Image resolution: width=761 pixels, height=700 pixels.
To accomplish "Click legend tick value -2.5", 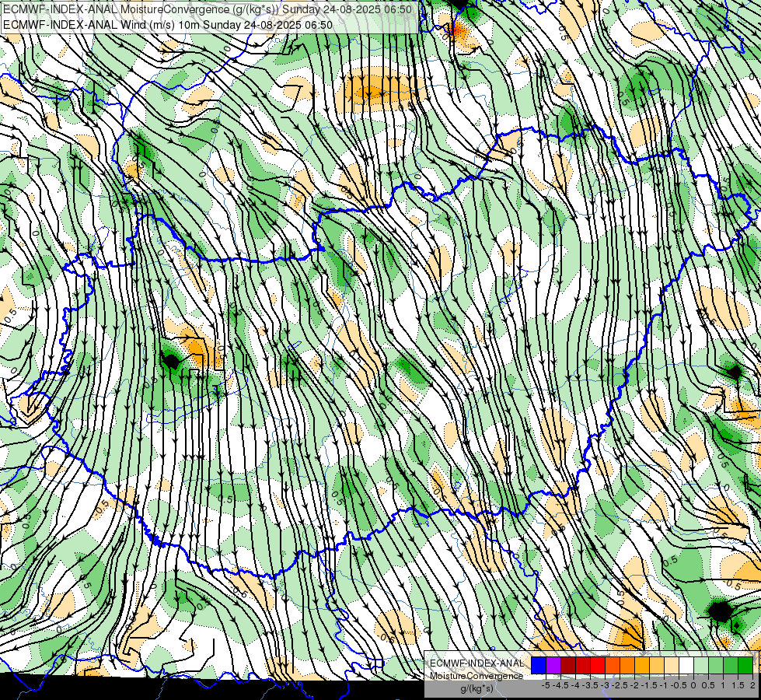I will (620, 685).
